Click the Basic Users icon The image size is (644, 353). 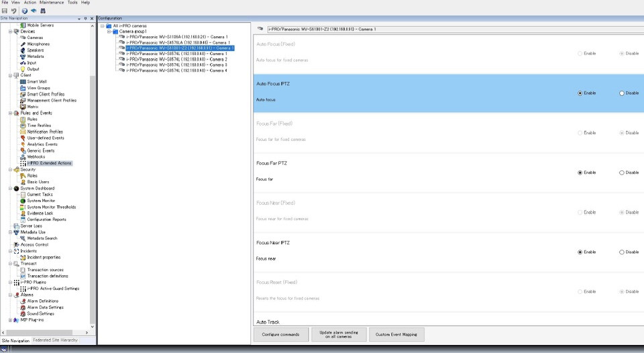(x=23, y=182)
